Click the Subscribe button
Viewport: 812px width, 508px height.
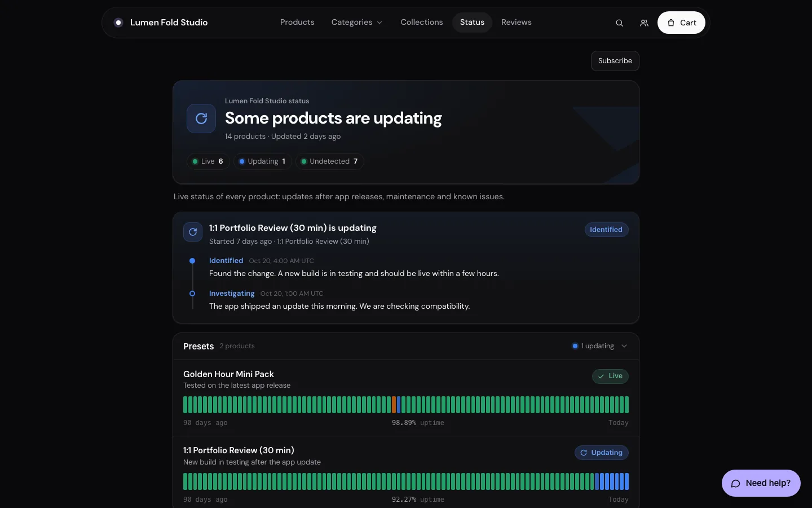(x=615, y=61)
